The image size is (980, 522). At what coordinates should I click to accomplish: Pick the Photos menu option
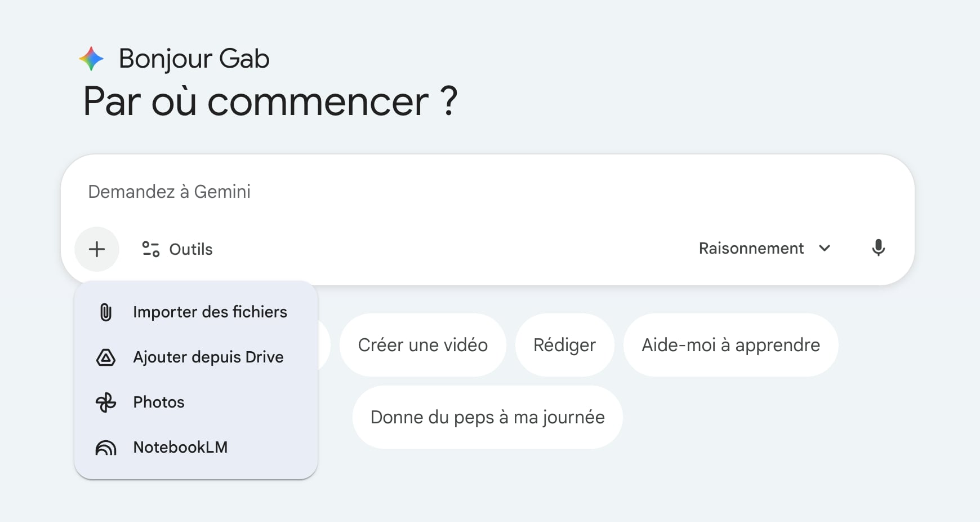coord(159,402)
